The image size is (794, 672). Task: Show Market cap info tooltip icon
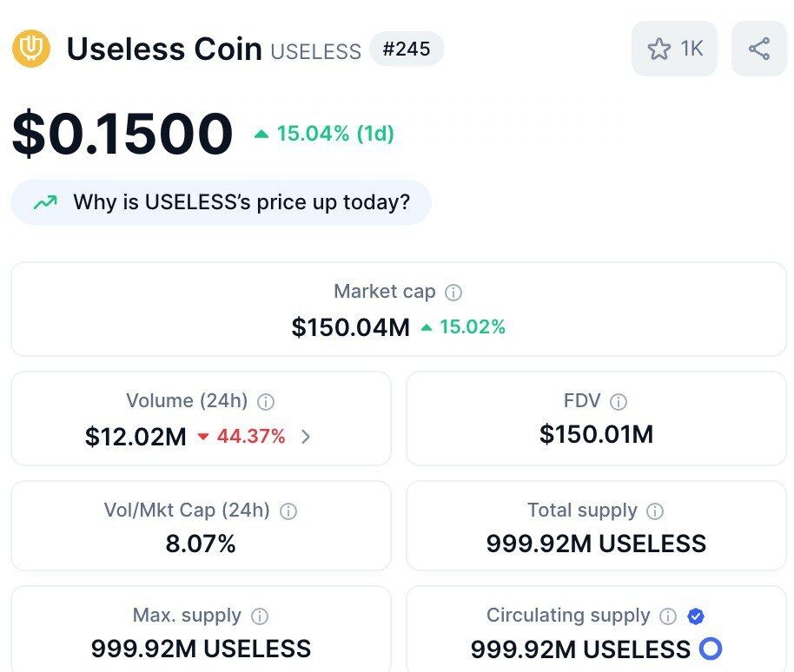tap(453, 293)
